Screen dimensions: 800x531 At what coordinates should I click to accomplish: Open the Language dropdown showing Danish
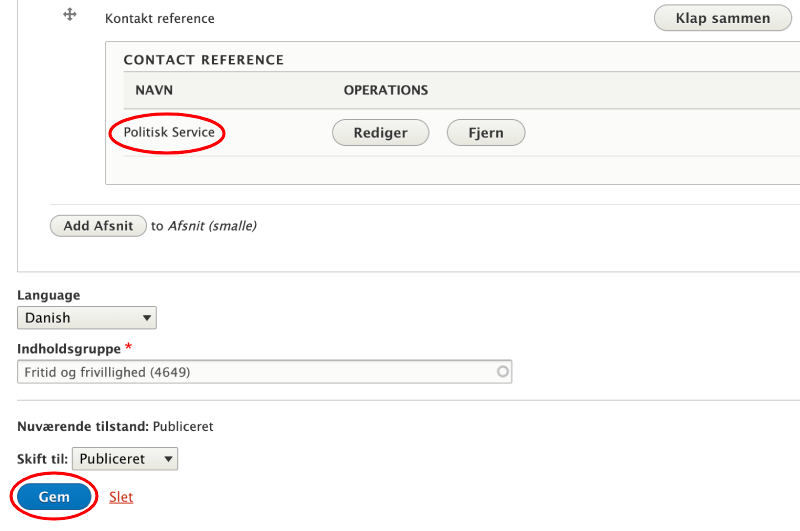pos(87,318)
